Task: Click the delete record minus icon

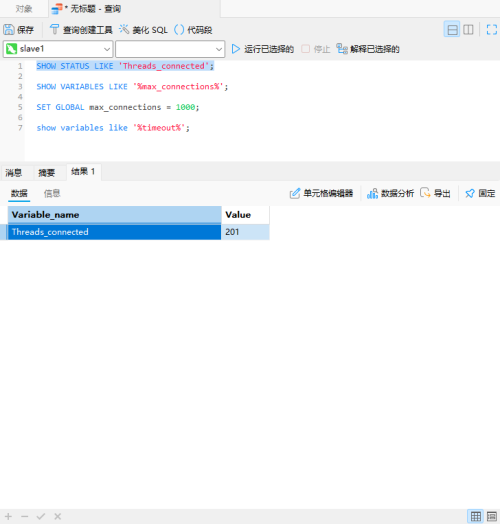Action: [24, 516]
